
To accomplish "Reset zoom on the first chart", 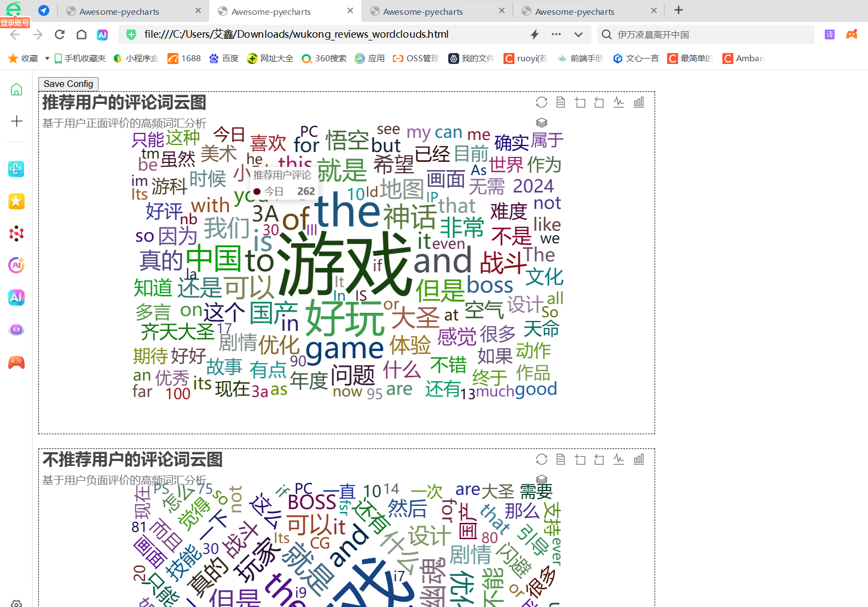I will click(599, 102).
